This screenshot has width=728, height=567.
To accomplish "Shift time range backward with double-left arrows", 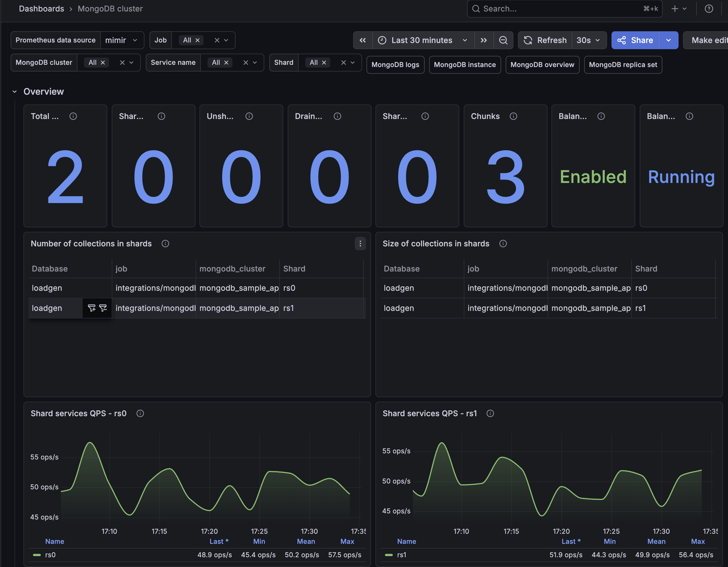I will 363,40.
